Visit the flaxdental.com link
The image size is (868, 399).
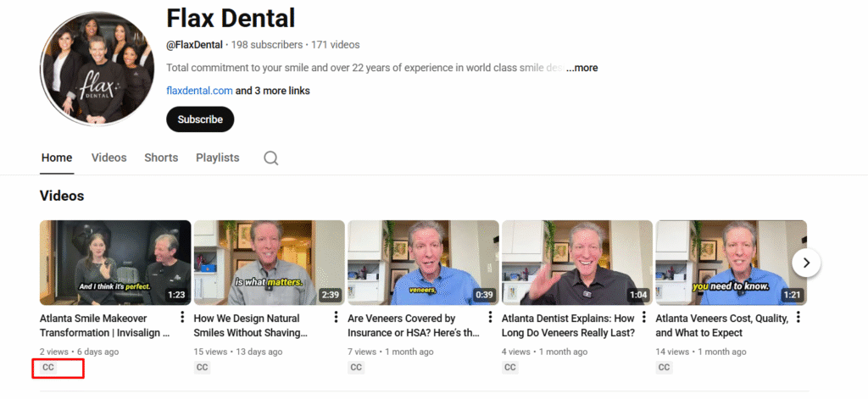[199, 91]
